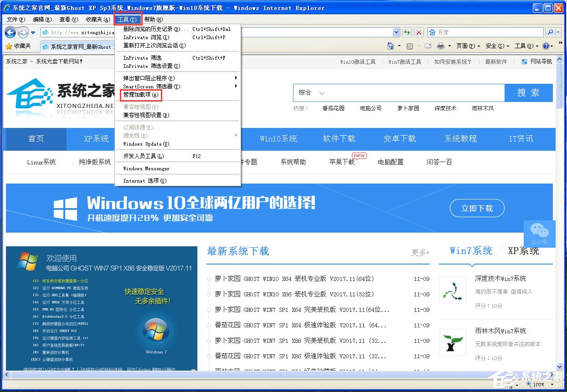Stop page loading with the red X icon
The image size is (567, 392).
click(419, 32)
